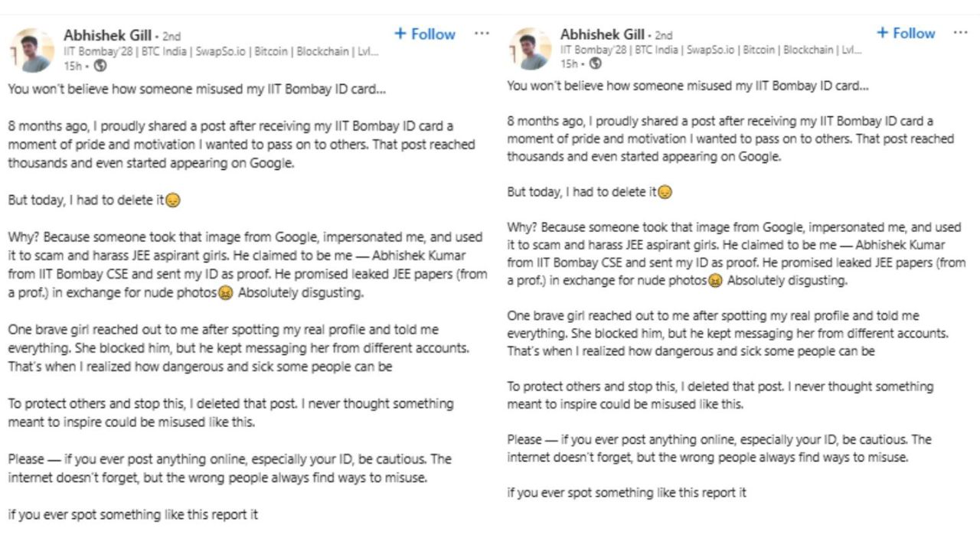Click the 15h timestamp on left post

tap(73, 67)
